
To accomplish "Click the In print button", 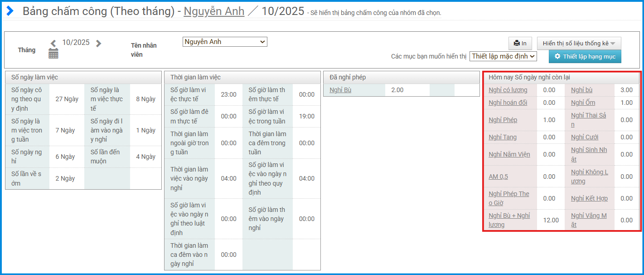I will (520, 44).
